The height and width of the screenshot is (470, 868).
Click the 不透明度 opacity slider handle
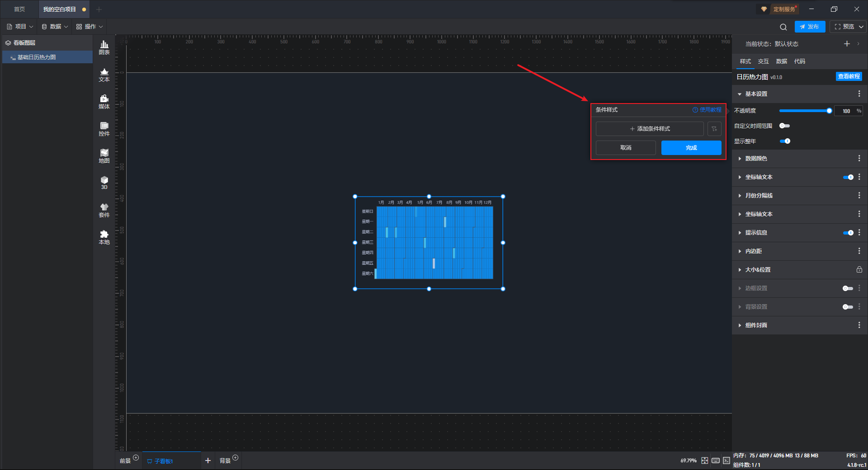pyautogui.click(x=829, y=111)
